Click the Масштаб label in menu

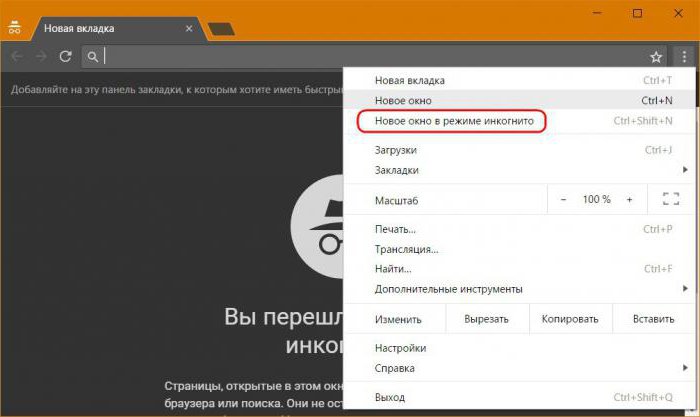pyautogui.click(x=396, y=200)
